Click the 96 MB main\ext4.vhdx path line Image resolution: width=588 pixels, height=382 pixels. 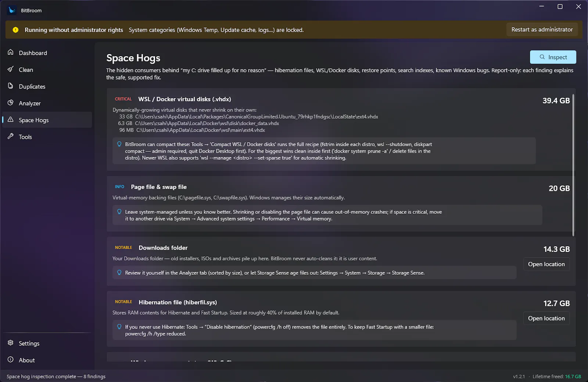tap(192, 130)
